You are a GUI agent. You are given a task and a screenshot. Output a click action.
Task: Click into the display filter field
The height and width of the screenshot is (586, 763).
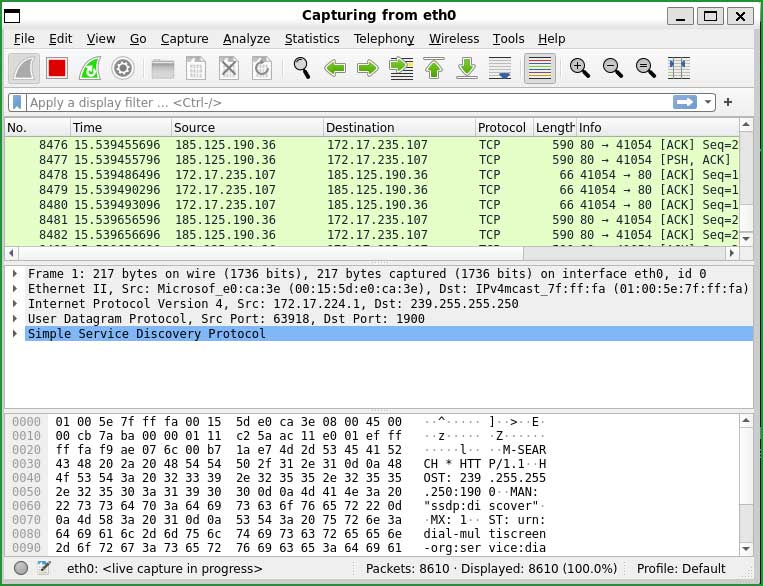pos(348,102)
